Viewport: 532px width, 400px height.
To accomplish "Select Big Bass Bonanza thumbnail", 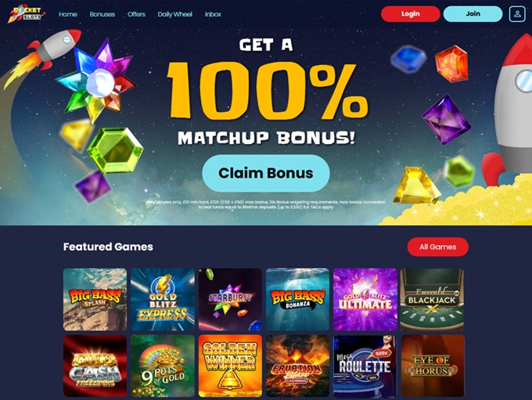I will coord(297,300).
